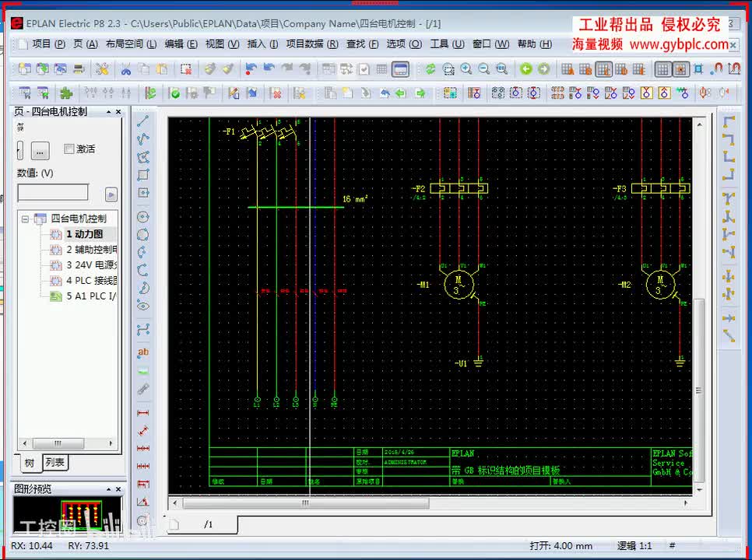Open page 2 辅助控制 in tree
Screen dimensions: 752x560
(91, 250)
